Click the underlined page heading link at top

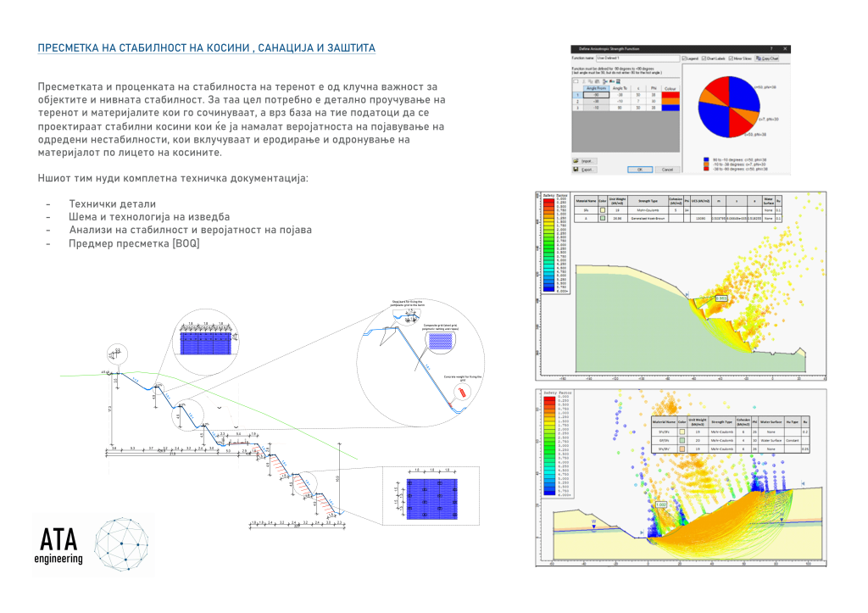coord(206,48)
